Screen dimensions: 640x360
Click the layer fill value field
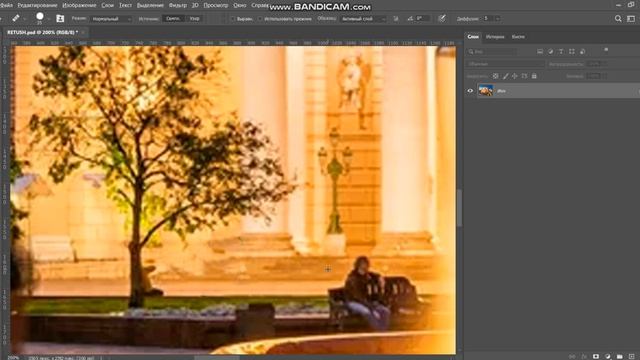(x=593, y=76)
